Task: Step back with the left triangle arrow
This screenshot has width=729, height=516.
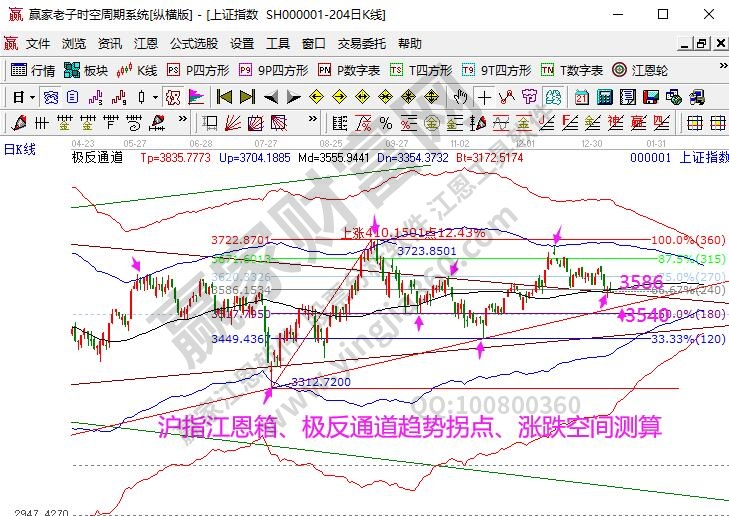Action: coord(271,98)
